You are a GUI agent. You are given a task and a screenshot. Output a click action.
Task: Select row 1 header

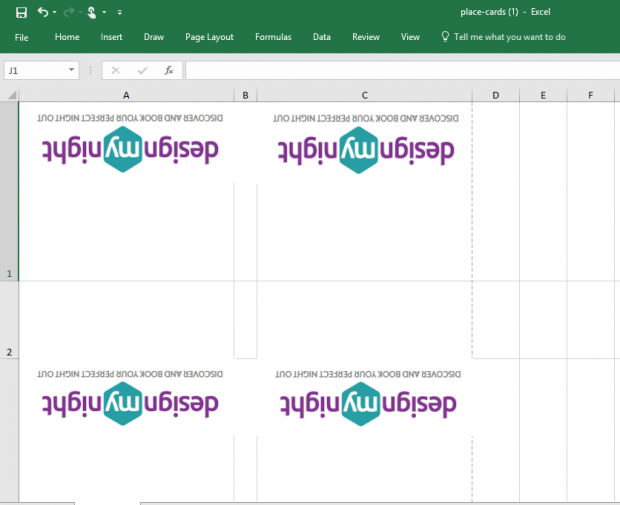point(9,191)
